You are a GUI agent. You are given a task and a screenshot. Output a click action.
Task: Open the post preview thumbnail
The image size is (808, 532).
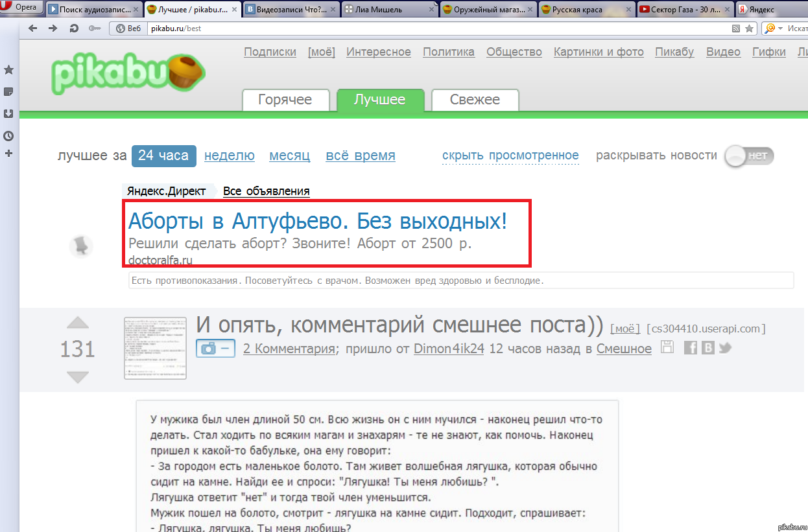point(155,349)
